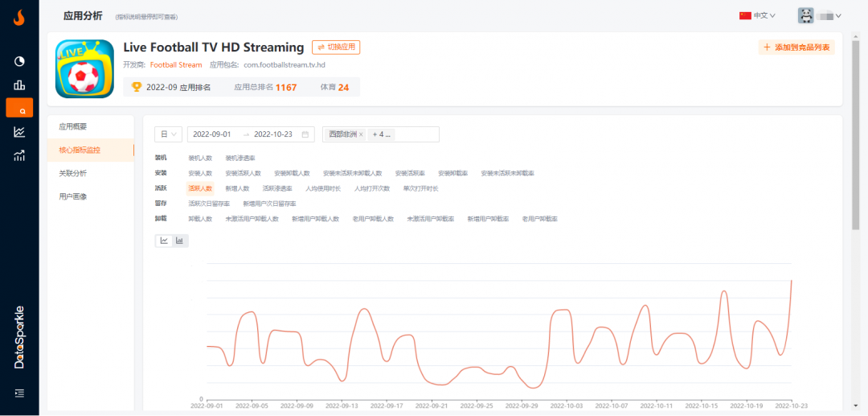Click the plus icon in 添加到竞品列表
The image size is (868, 416).
pyautogui.click(x=767, y=47)
